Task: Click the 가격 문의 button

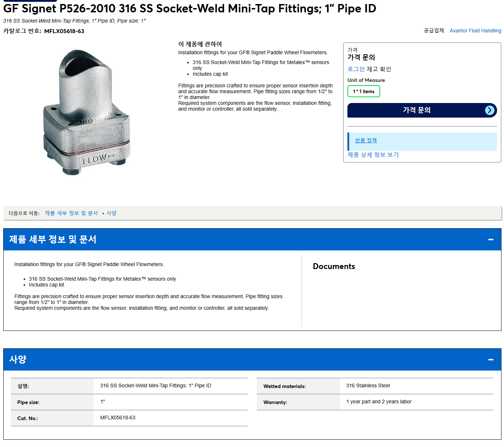Action: [422, 110]
